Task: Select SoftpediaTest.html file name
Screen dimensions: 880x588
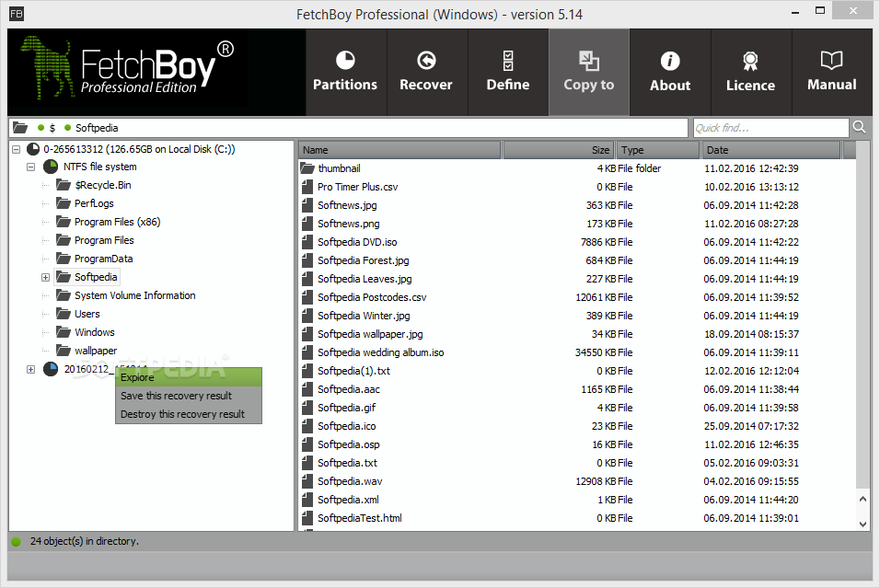Action: click(360, 518)
